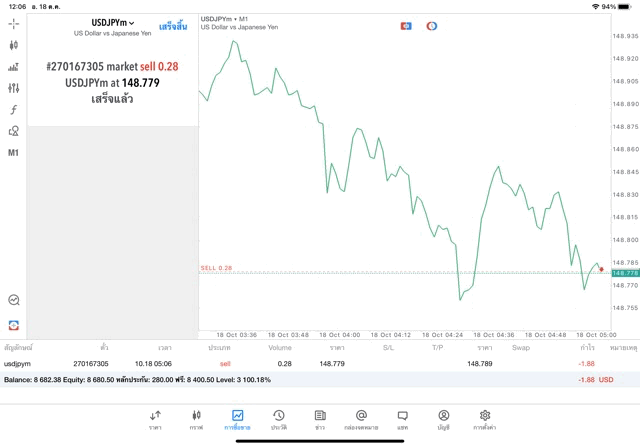Open the chart settings sliders icon
This screenshot has height=447, width=640.
pos(13,88)
